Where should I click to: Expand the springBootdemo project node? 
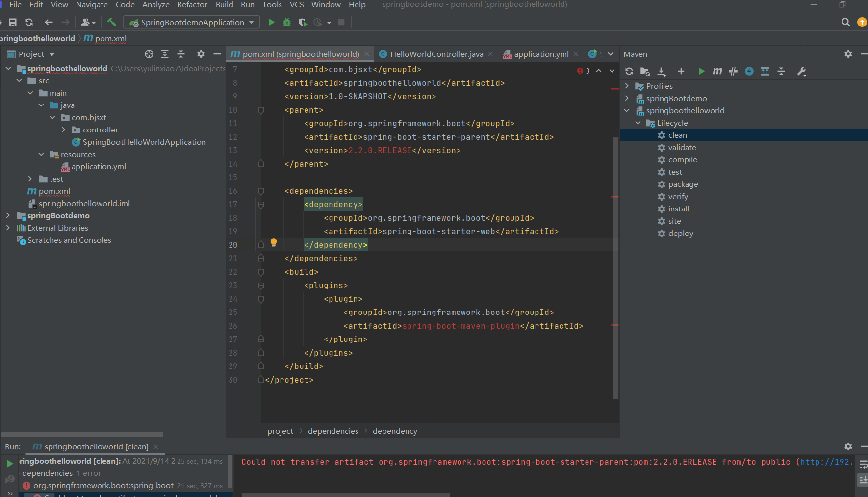(8, 215)
